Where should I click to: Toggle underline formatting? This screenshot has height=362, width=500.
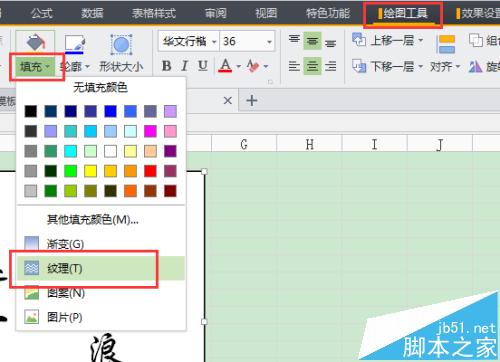point(203,66)
